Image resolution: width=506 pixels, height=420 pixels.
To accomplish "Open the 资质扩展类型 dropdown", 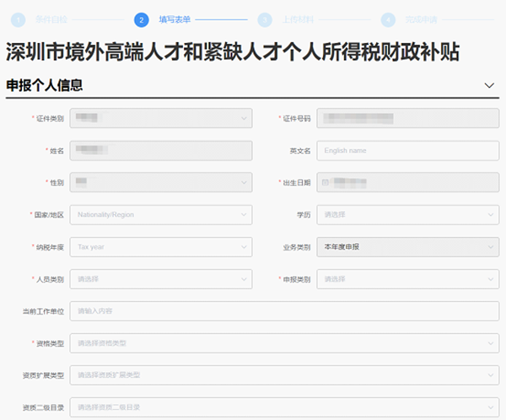I will tap(285, 375).
